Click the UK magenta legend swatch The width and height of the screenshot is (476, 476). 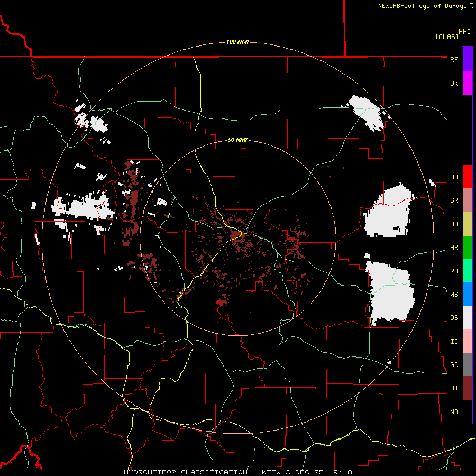[467, 83]
